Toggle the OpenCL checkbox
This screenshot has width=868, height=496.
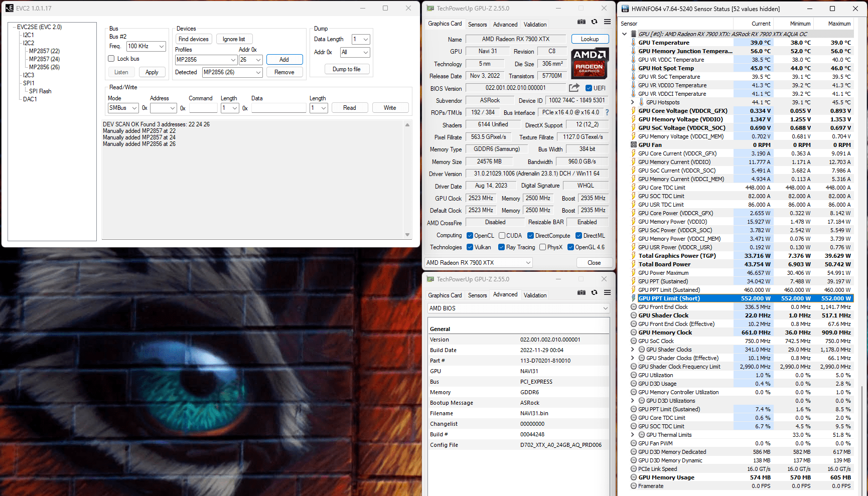pos(470,236)
